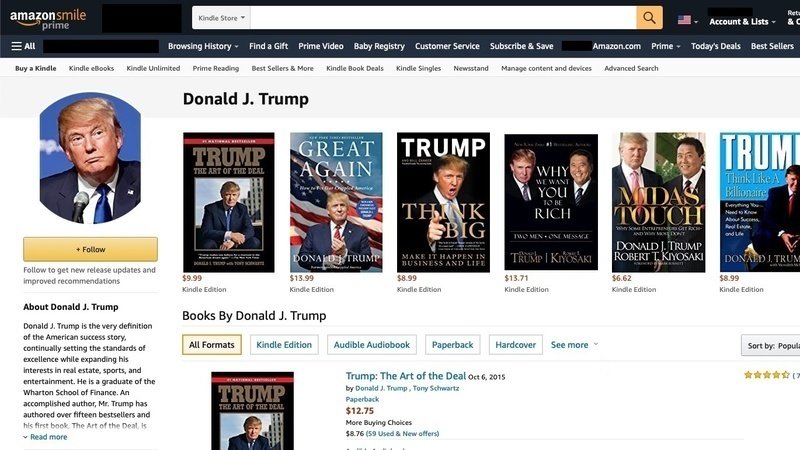Viewport: 800px width, 450px height.
Task: Go to Today's Deals in the navigation bar
Action: pos(715,46)
